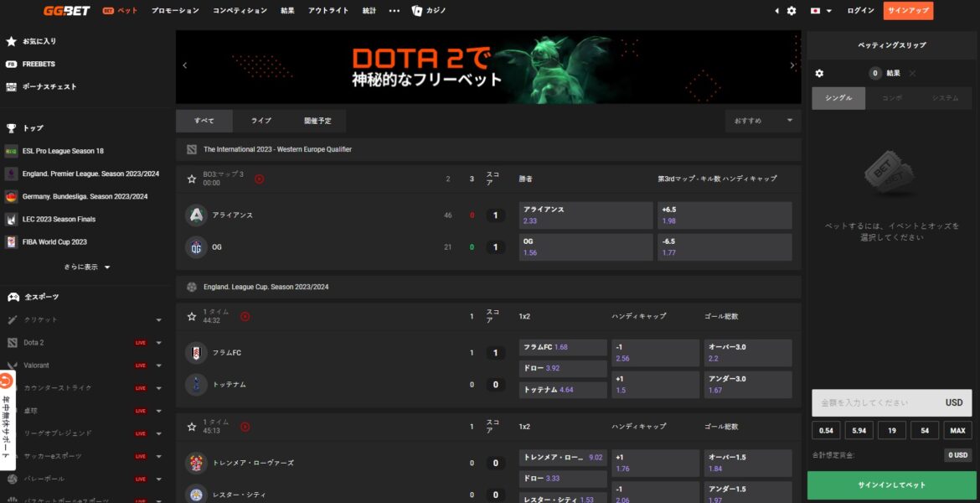980x503 pixels.
Task: Open the 統計 menu item
Action: (x=369, y=11)
